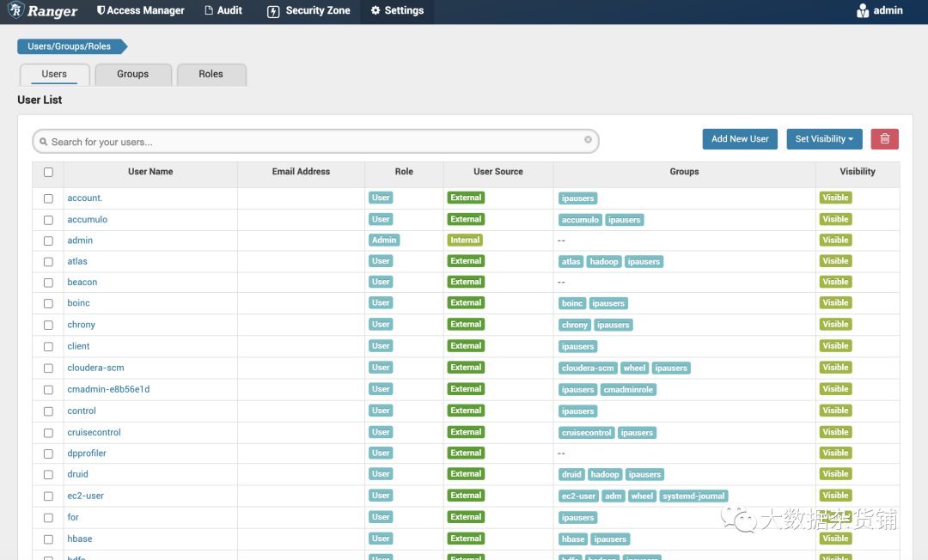Screen dimensions: 928x560
Task: Click the admin user profile icon
Action: (x=863, y=10)
